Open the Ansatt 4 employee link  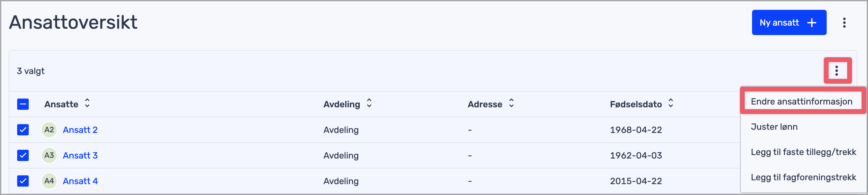click(80, 181)
